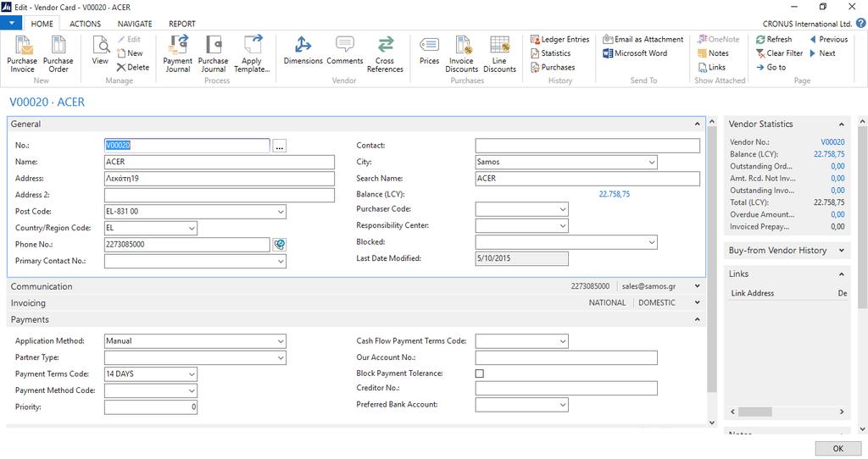This screenshot has height=459, width=868.
Task: Switch to NAVIGATE ribbon tab
Action: [x=135, y=24]
